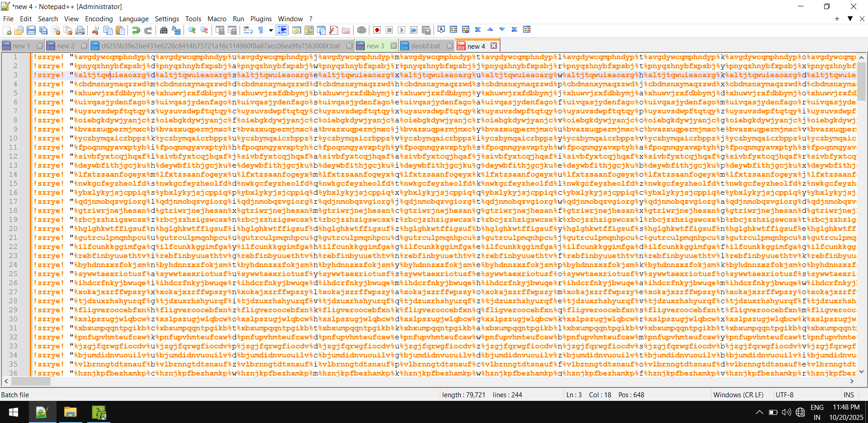Click the Print icon in toolbar

click(x=80, y=30)
